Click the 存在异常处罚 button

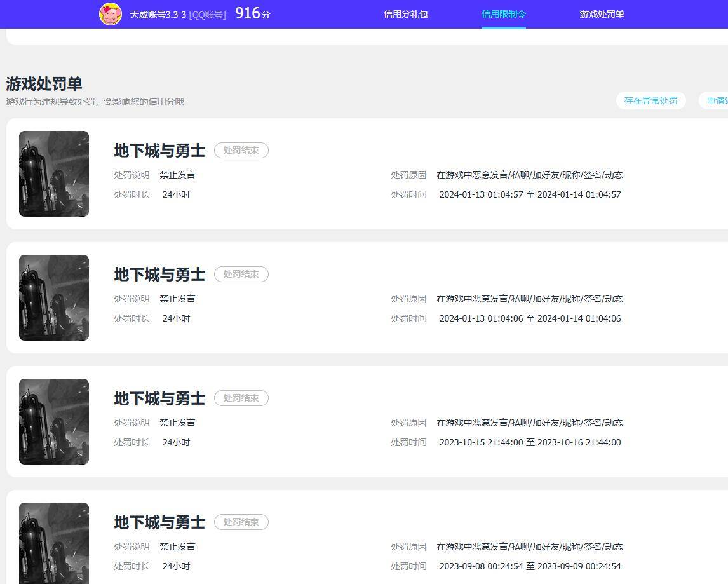650,100
